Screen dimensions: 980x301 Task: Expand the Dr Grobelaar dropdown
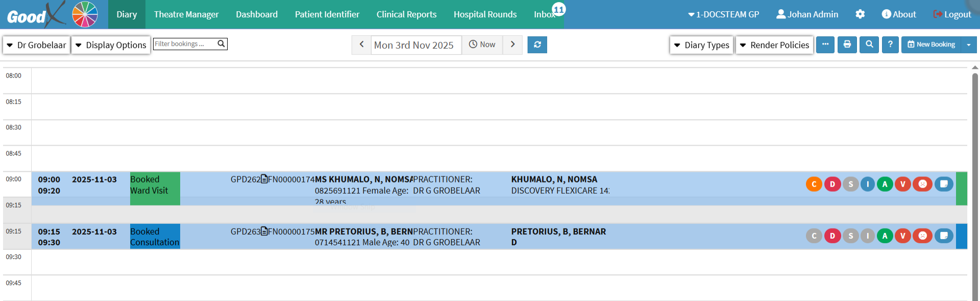click(36, 45)
